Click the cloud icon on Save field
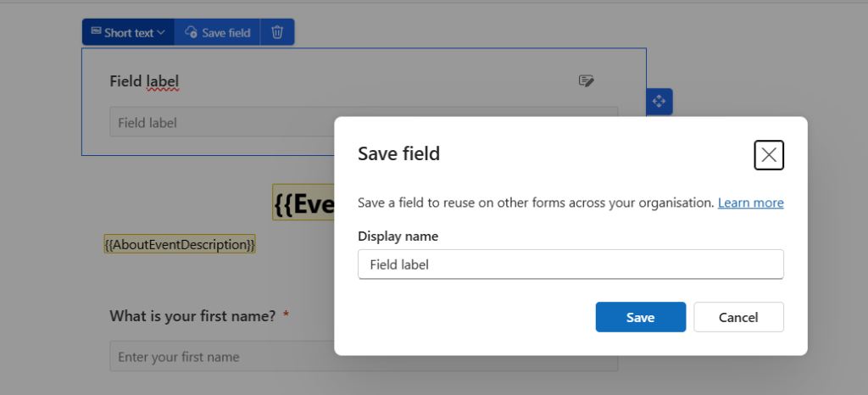Screen dimensions: 868x395 pyautogui.click(x=192, y=32)
